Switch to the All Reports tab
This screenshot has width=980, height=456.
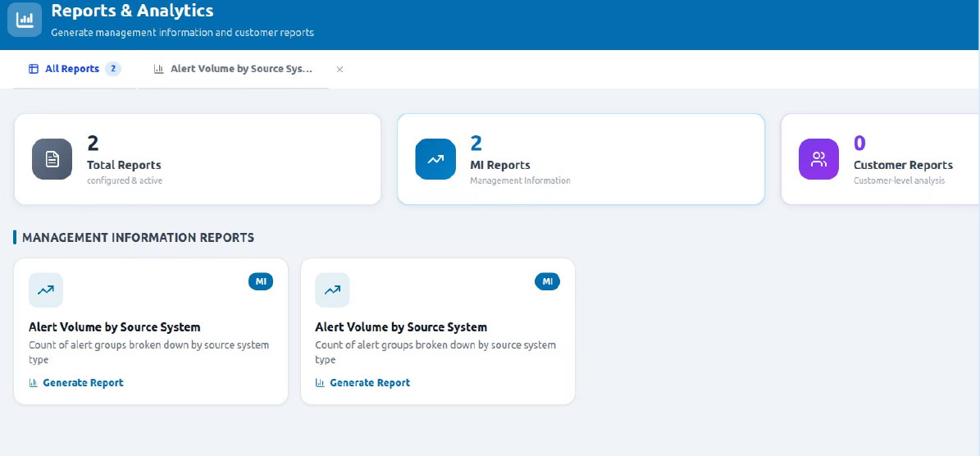tap(72, 69)
